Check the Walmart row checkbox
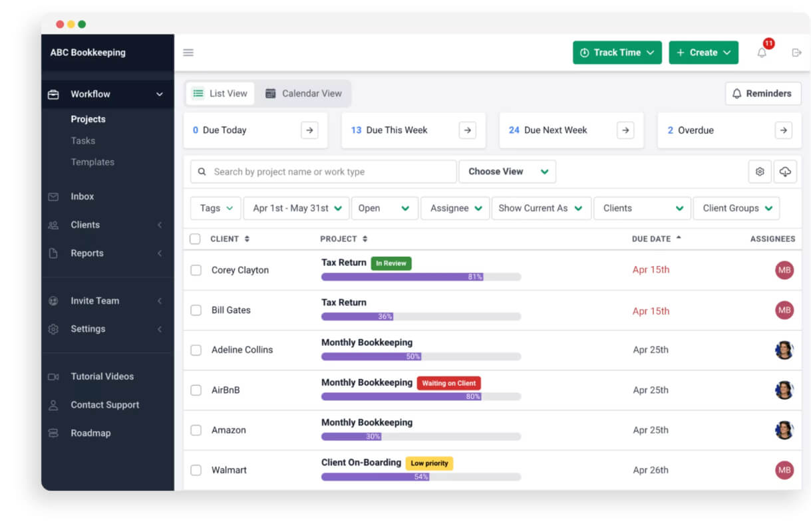Image resolution: width=811 pixels, height=532 pixels. [x=196, y=470]
